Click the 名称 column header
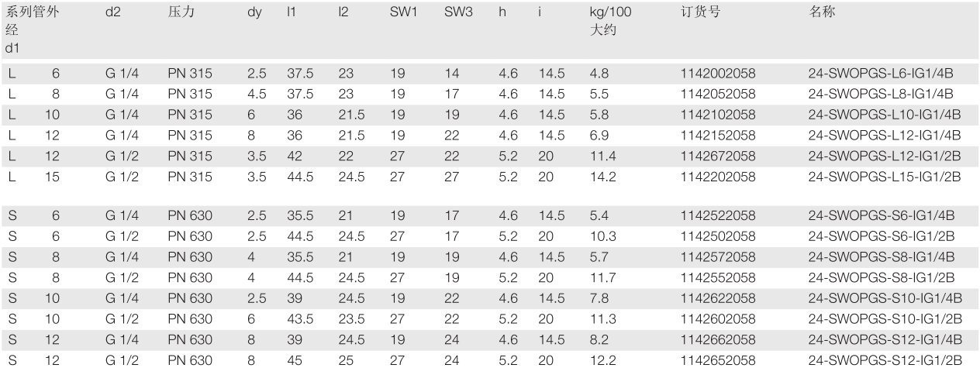Screen dimensions: 980x375 (x=822, y=12)
